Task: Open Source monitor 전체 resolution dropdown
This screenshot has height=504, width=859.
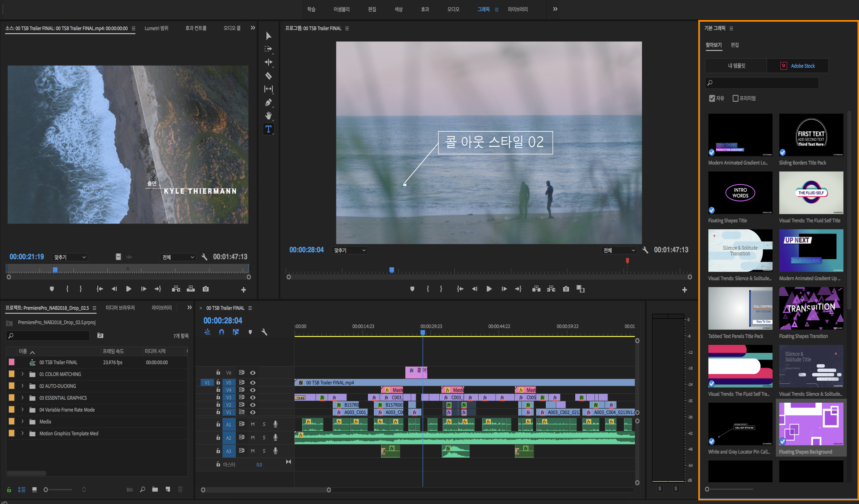Action: point(178,257)
